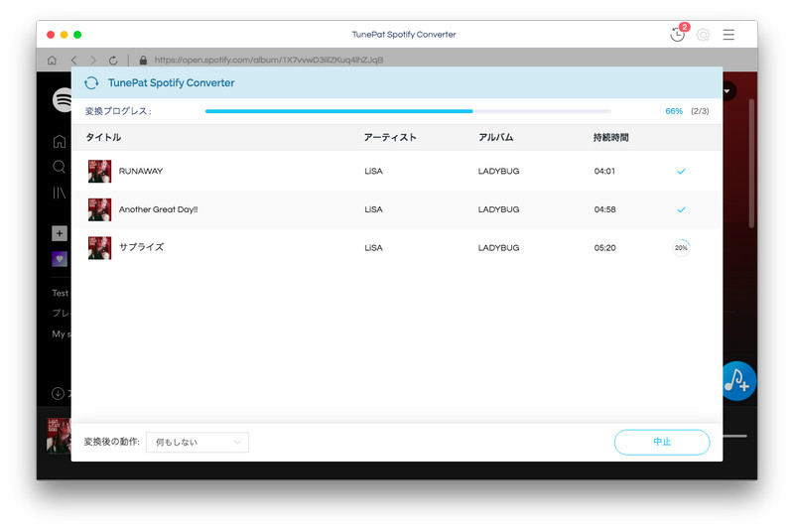Click 中止 stop button
This screenshot has height=532, width=794.
tap(662, 443)
